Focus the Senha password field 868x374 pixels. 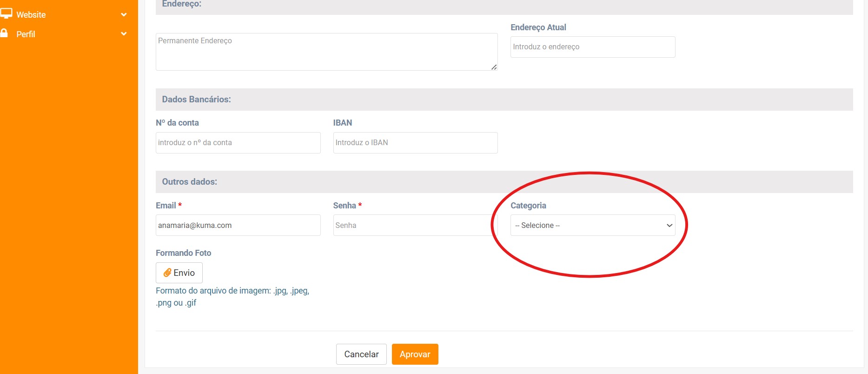coord(414,225)
